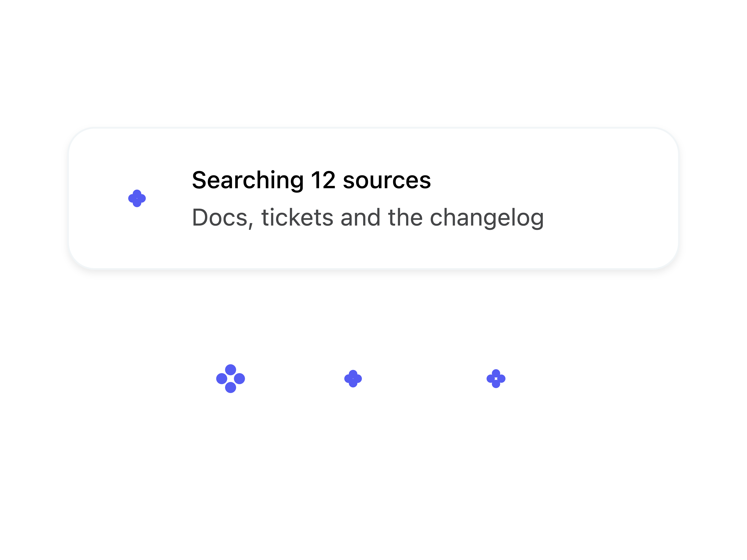Click the word "tickets" in the subtitle
The image size is (747, 560).
click(x=297, y=217)
